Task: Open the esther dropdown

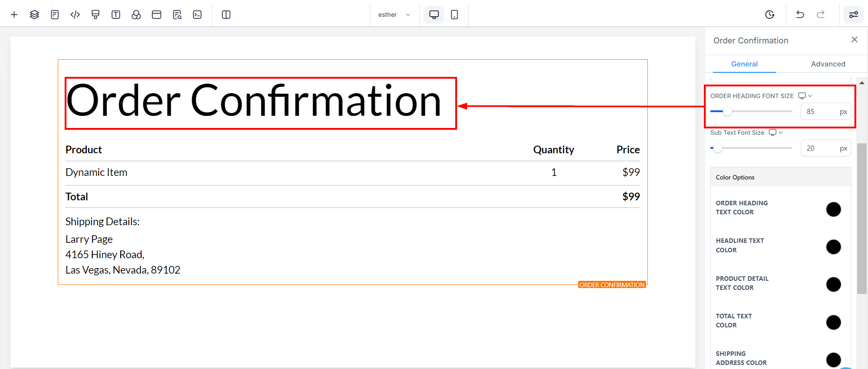Action: click(394, 14)
